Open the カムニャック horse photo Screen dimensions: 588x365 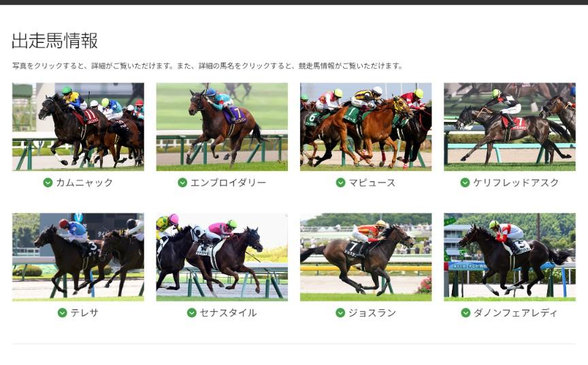(78, 127)
